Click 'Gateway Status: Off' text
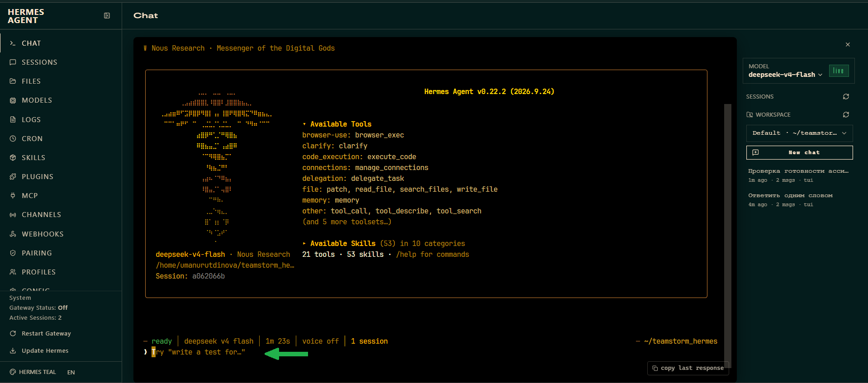The height and width of the screenshot is (383, 868). pyautogui.click(x=38, y=308)
